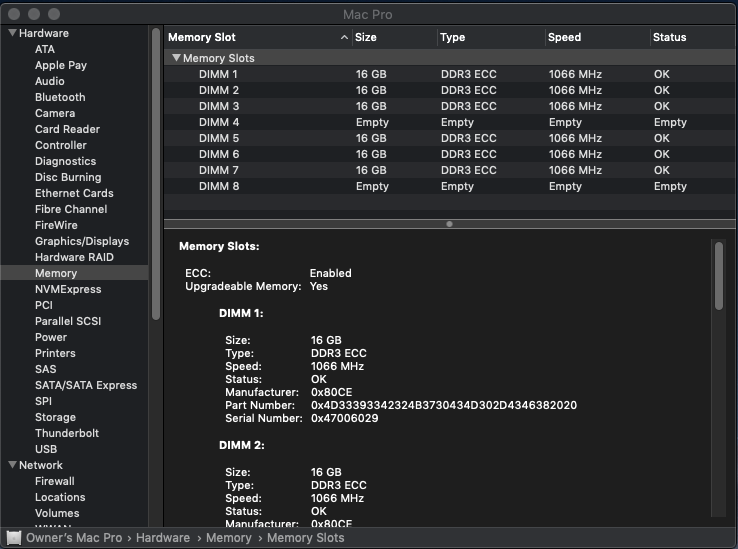Image resolution: width=738 pixels, height=549 pixels.
Task: Select Thunderbolt in the sidebar
Action: [x=67, y=433]
